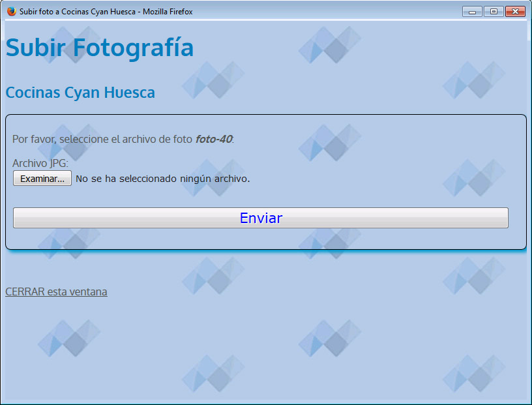The height and width of the screenshot is (405, 532).
Task: Minimize the Firefox upload window
Action: tap(472, 12)
